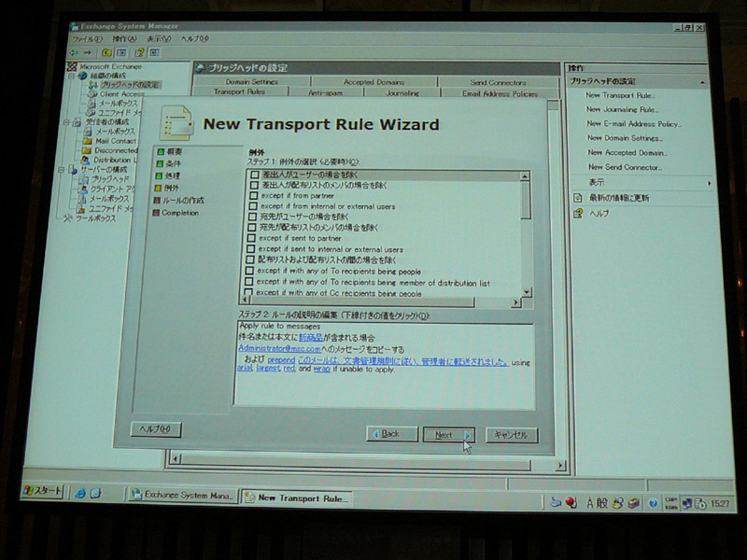
Task: Switch to Email Address Policies tab
Action: (x=500, y=94)
